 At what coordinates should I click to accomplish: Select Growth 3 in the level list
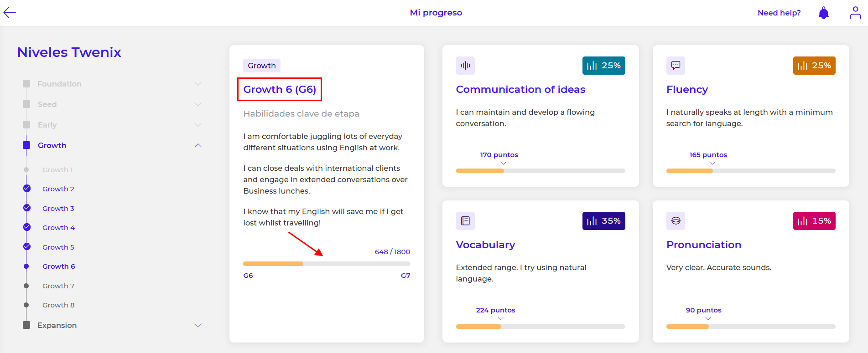click(x=58, y=209)
